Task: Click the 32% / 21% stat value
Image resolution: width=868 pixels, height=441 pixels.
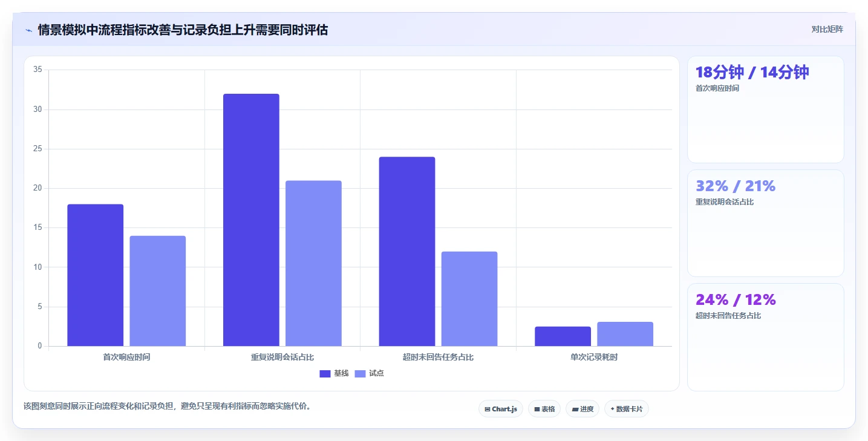Action: click(x=736, y=186)
